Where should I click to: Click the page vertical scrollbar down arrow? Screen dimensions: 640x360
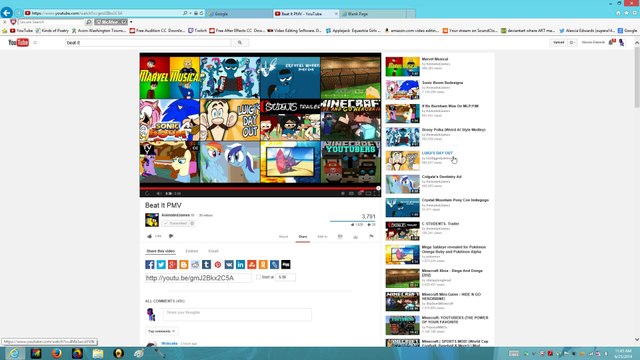click(x=637, y=340)
